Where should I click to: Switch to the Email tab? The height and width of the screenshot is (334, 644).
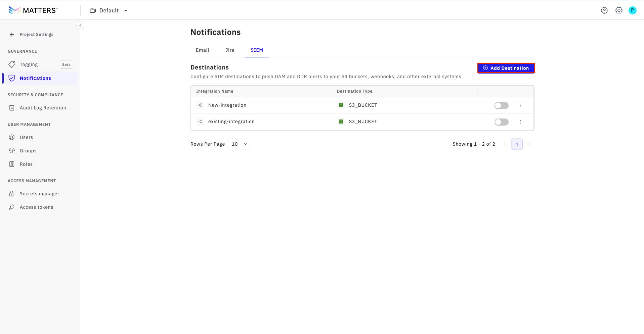[x=202, y=50]
